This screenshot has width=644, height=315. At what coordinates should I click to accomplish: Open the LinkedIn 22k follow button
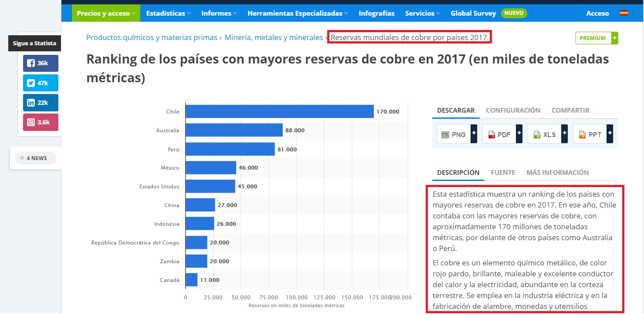point(41,103)
